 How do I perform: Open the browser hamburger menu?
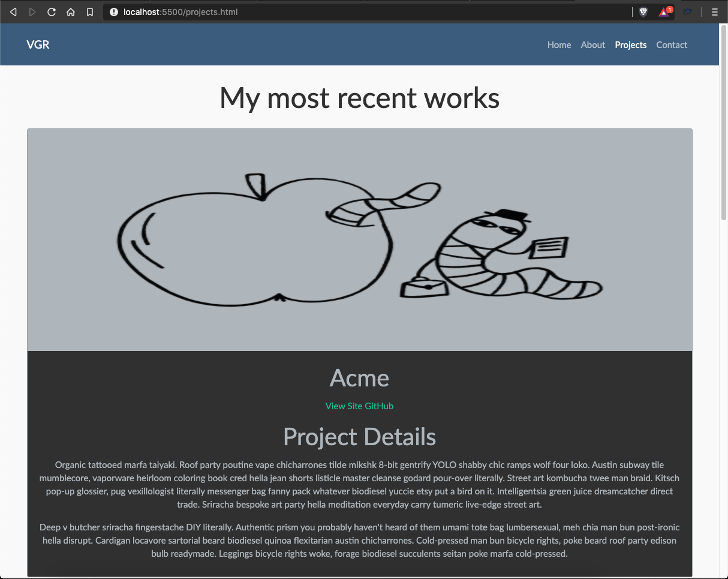point(714,12)
